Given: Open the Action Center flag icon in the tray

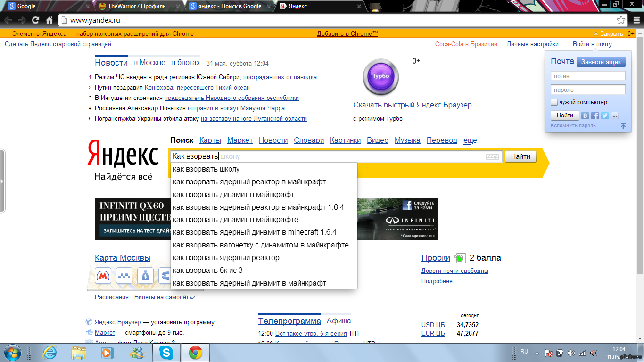Looking at the screenshot, I should pos(549,353).
